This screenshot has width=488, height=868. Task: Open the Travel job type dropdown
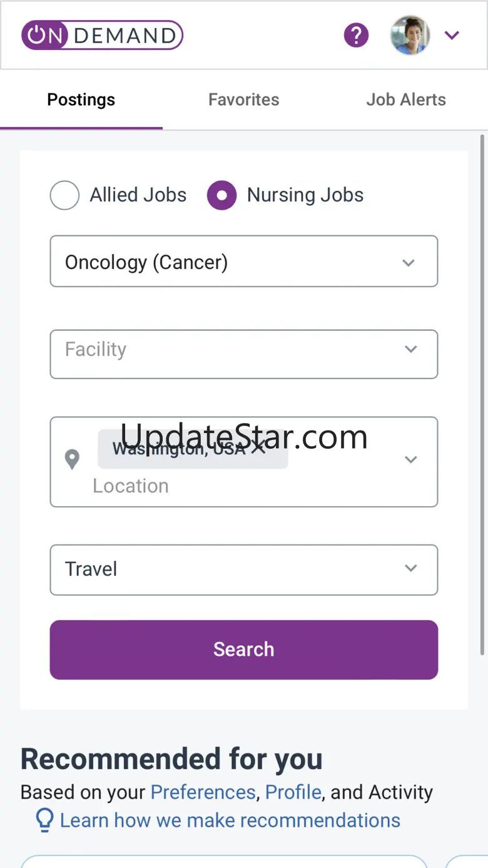coord(243,569)
